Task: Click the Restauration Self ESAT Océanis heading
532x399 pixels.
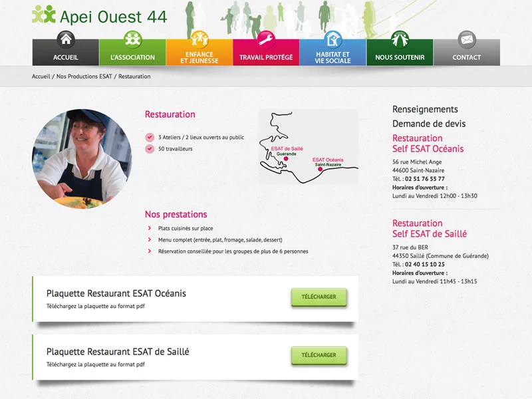Action: point(428,144)
